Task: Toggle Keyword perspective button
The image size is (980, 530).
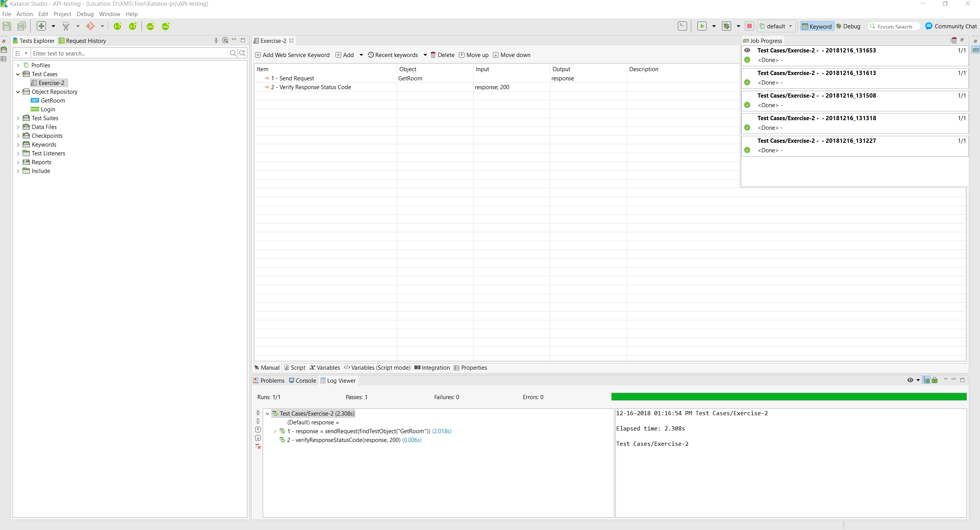Action: tap(817, 26)
